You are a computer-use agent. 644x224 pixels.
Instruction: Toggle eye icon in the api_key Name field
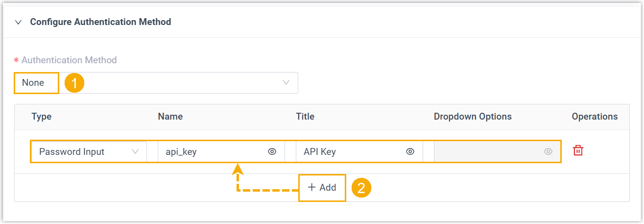click(272, 152)
